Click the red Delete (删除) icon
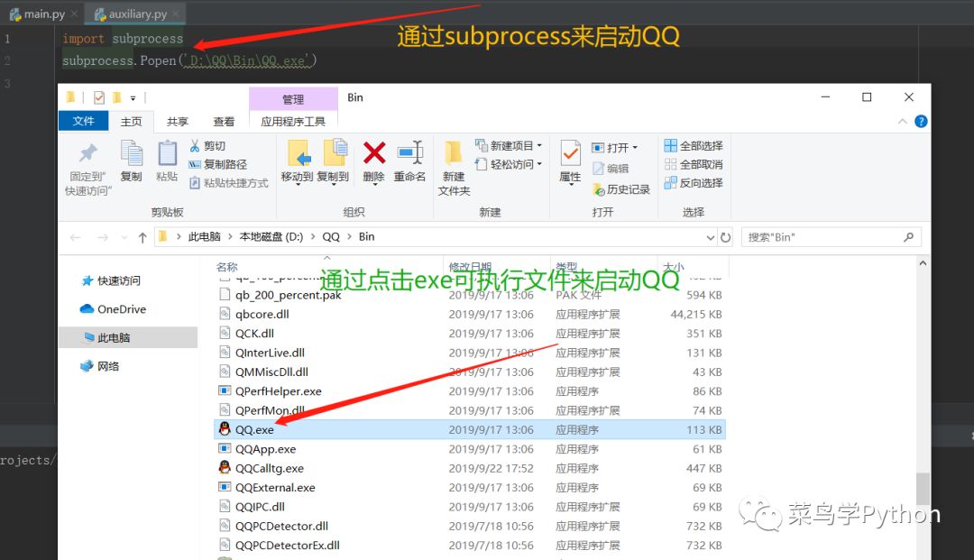 point(374,152)
